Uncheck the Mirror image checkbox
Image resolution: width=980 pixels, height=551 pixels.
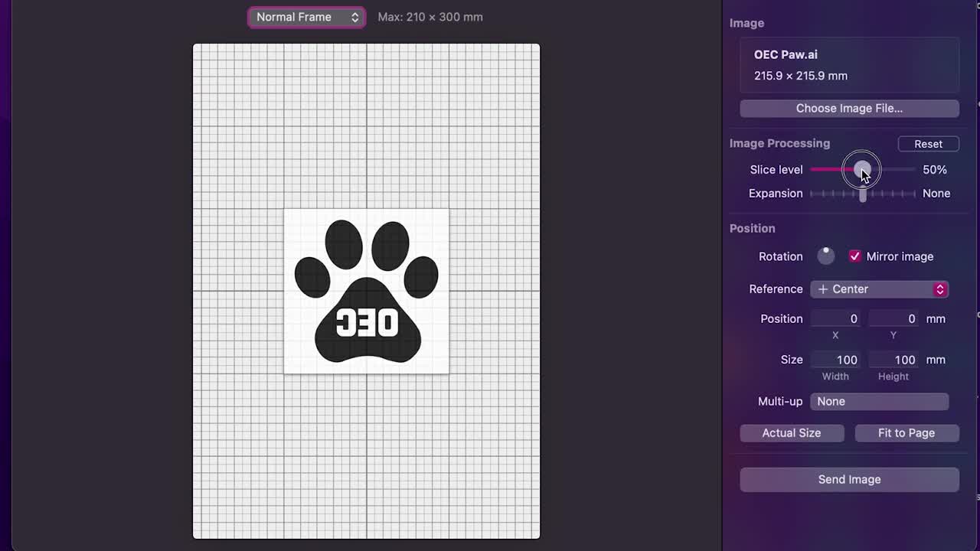[x=854, y=256]
